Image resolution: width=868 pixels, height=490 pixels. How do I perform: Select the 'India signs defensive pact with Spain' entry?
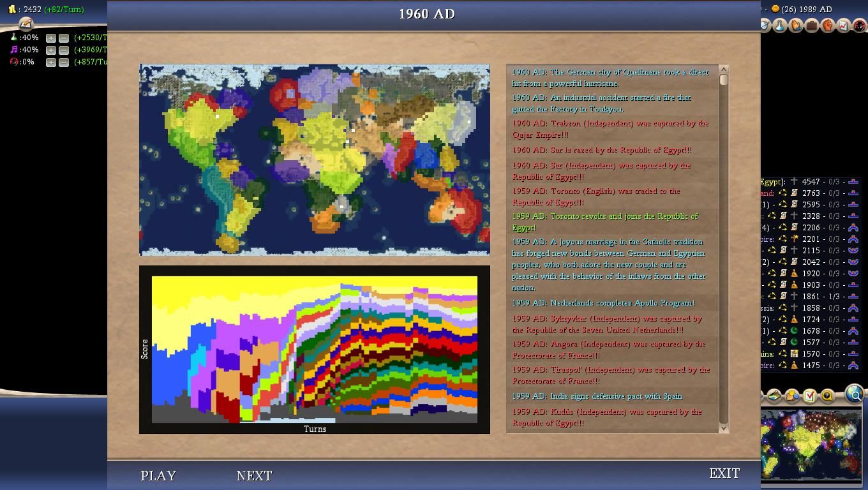click(x=612, y=396)
